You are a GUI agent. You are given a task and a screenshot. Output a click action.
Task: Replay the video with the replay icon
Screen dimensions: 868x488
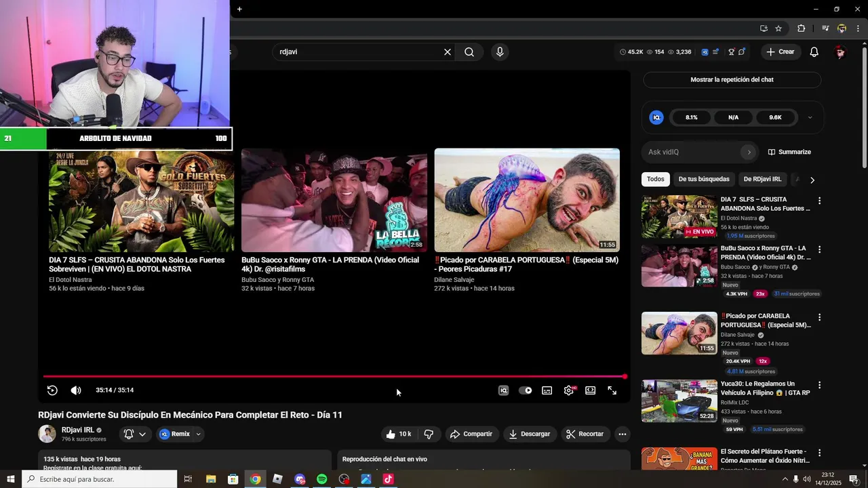(x=52, y=390)
